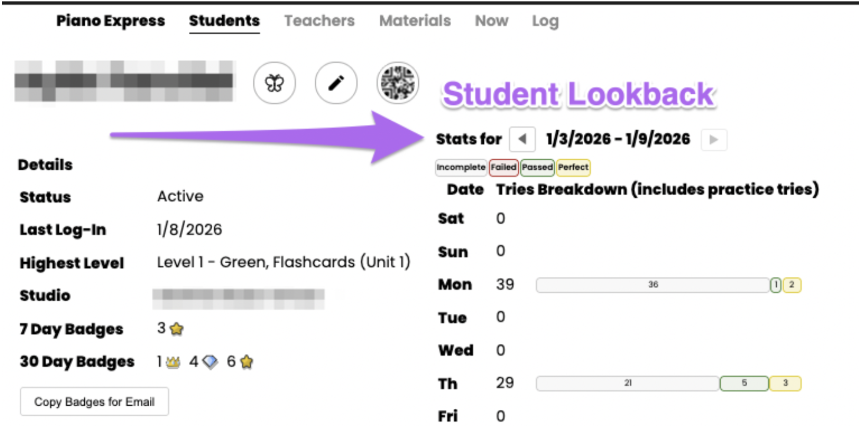The height and width of the screenshot is (426, 868).
Task: Go to next week of stats
Action: [714, 139]
